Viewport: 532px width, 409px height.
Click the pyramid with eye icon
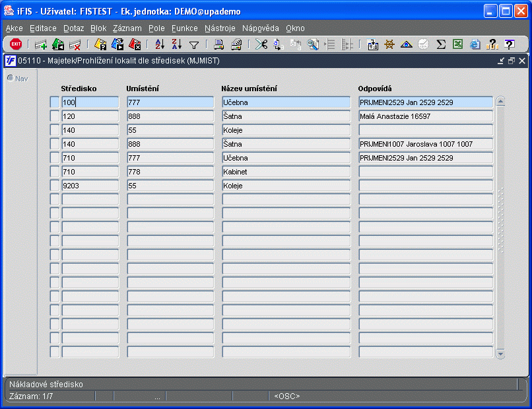pyautogui.click(x=407, y=44)
